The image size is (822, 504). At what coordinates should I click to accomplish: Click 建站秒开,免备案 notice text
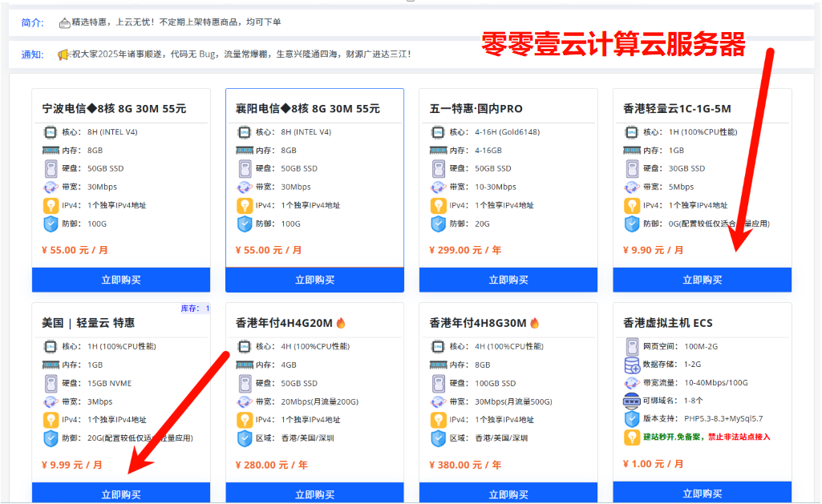(x=673, y=437)
